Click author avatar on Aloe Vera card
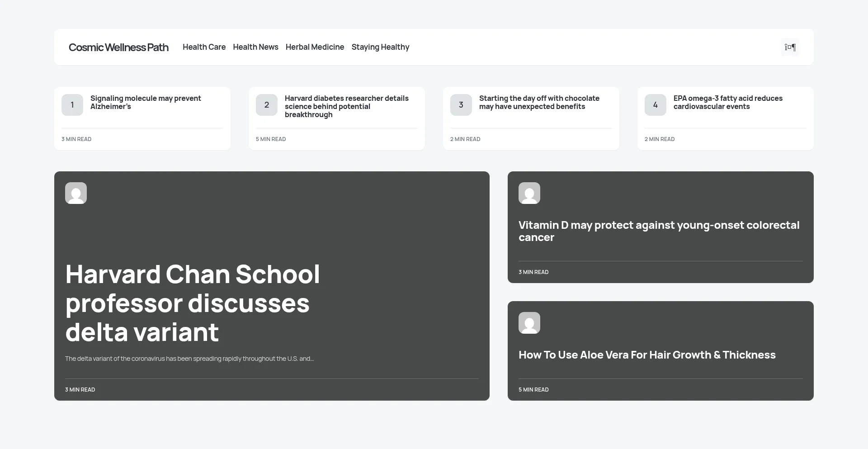Screen dimensions: 868x449 (x=529, y=323)
